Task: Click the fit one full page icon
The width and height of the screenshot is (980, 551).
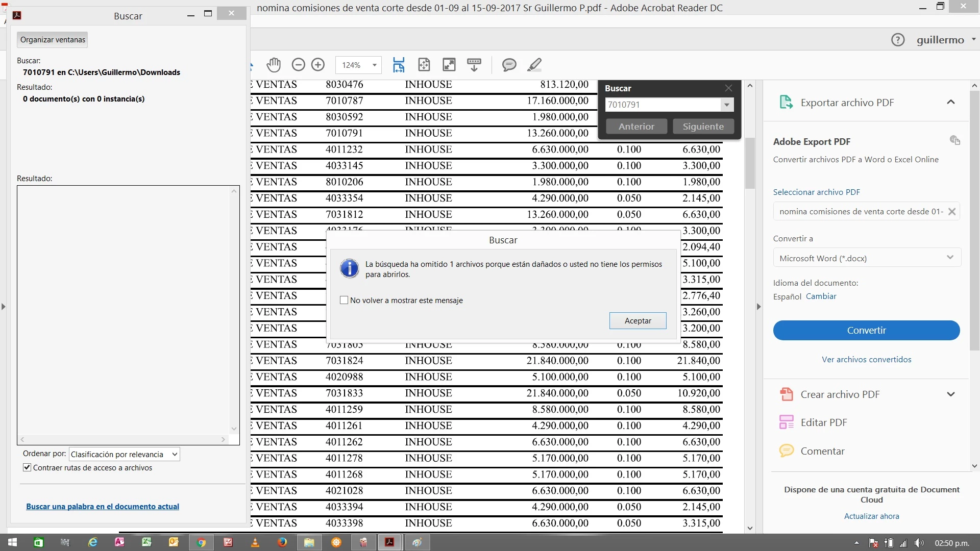Action: tap(424, 65)
